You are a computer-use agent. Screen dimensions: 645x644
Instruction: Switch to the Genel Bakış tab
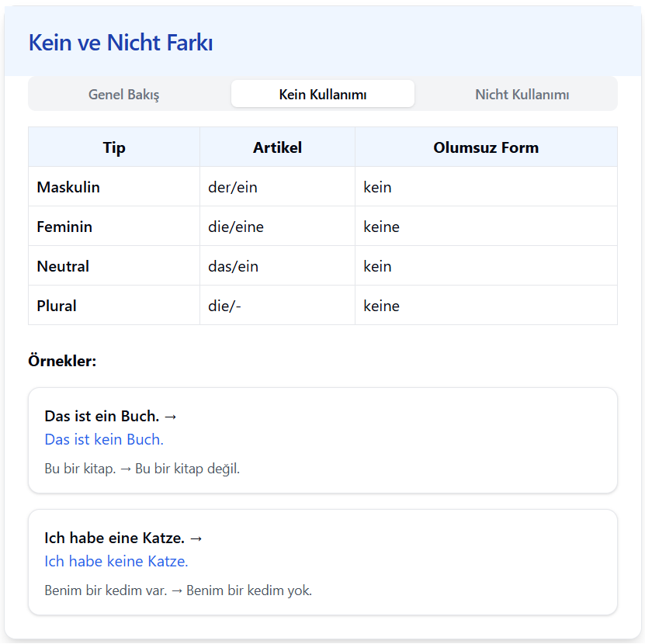(x=123, y=93)
